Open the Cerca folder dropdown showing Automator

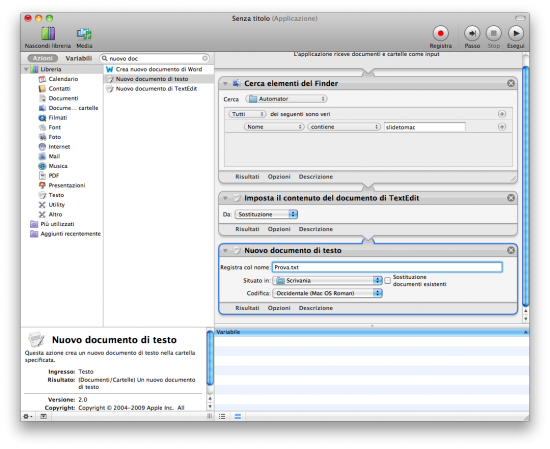[x=286, y=99]
